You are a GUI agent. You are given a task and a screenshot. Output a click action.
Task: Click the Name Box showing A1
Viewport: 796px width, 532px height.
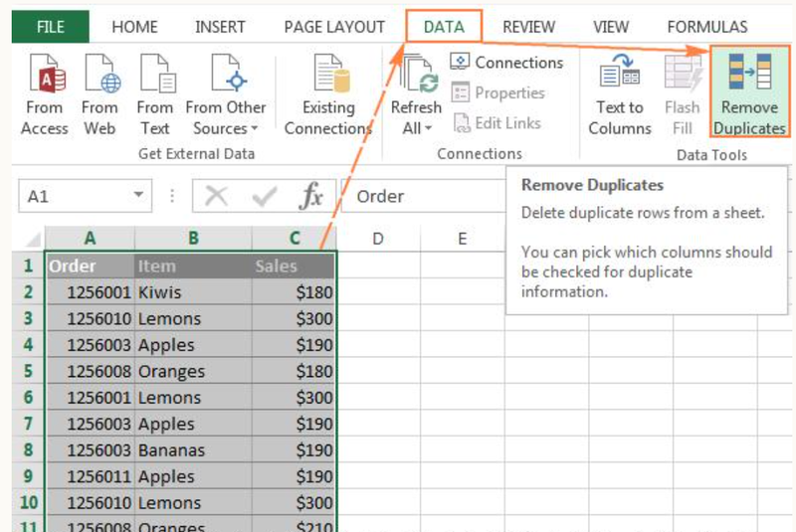pyautogui.click(x=86, y=196)
